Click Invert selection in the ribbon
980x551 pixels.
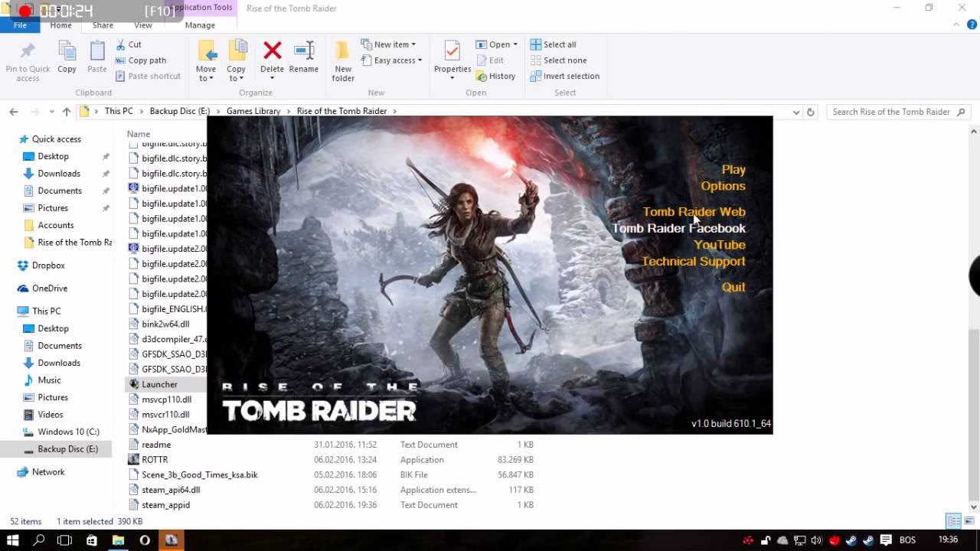pos(565,77)
